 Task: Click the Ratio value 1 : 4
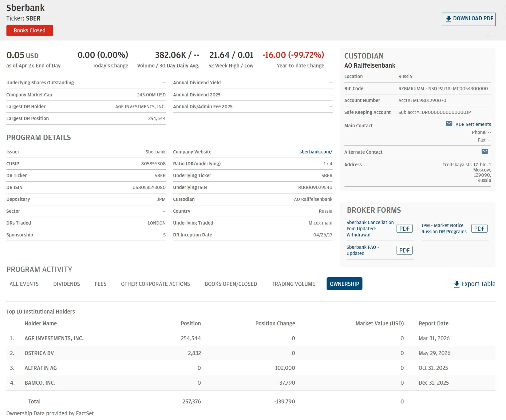pyautogui.click(x=328, y=164)
